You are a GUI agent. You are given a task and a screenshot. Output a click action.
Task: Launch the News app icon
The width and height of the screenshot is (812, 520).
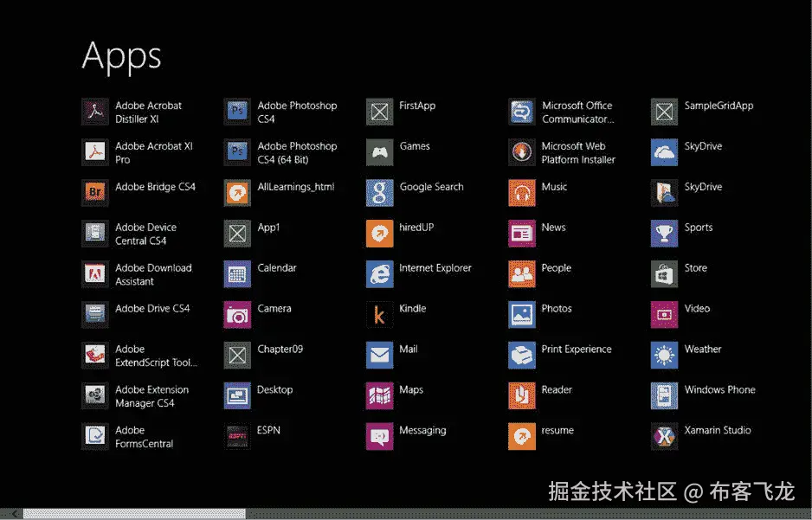(522, 234)
